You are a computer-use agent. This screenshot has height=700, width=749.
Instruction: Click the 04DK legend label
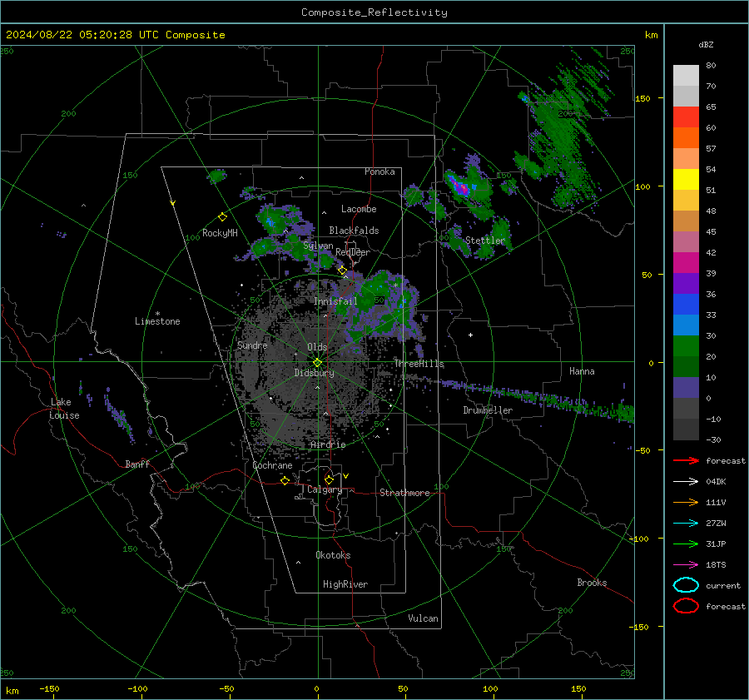tap(716, 482)
